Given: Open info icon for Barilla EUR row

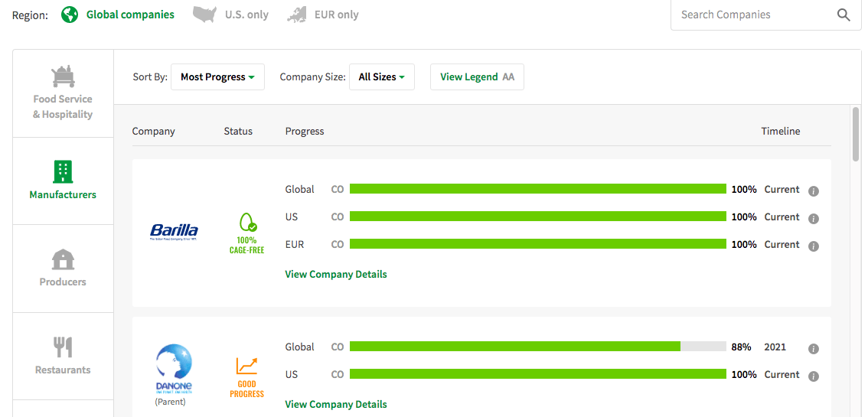Looking at the screenshot, I should [x=813, y=246].
